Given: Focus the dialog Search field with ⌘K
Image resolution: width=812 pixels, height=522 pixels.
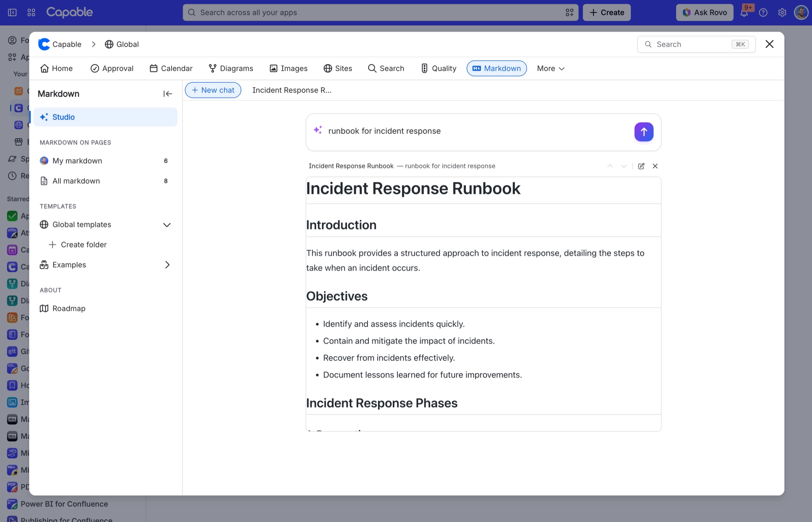Looking at the screenshot, I should (x=696, y=44).
